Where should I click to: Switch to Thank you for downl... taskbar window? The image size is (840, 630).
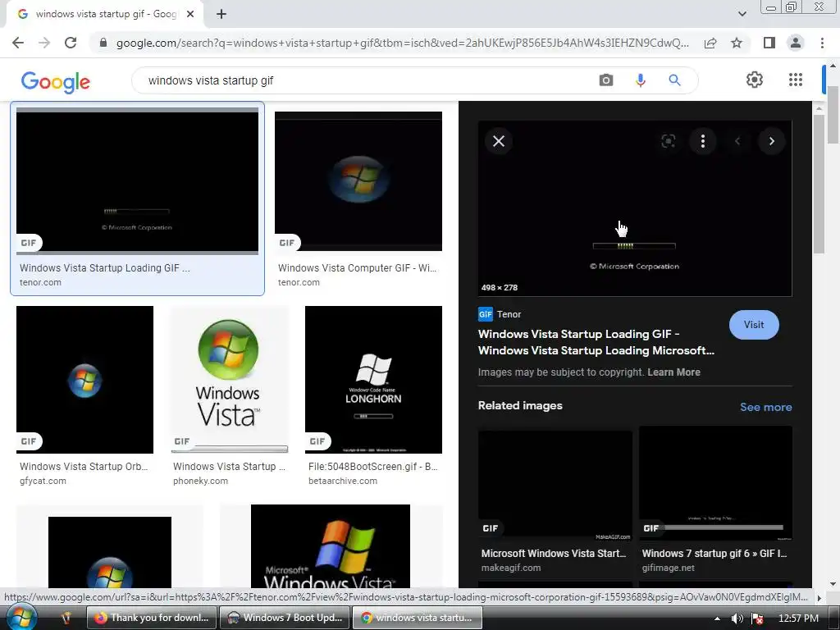152,618
